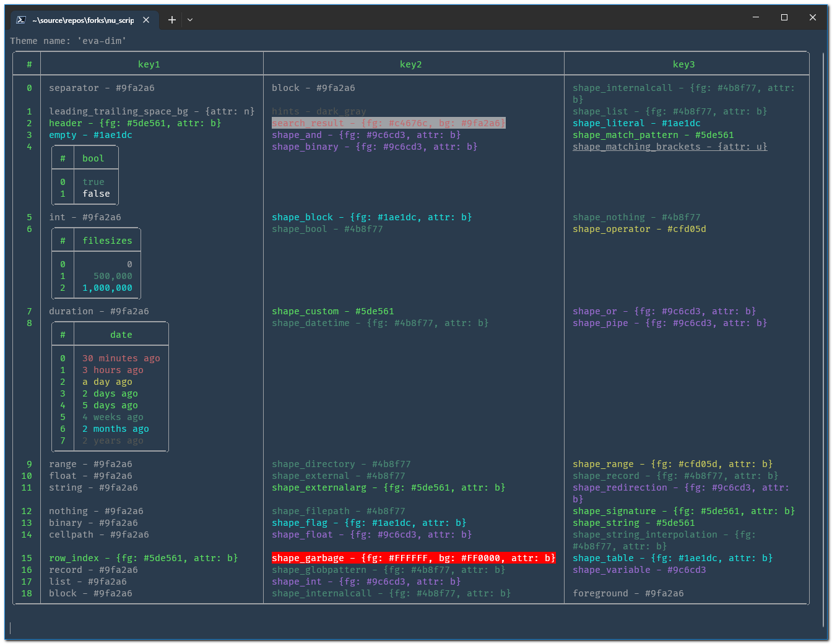The image size is (832, 644).
Task: Click the '3 hours ago' date entry
Action: (x=113, y=370)
